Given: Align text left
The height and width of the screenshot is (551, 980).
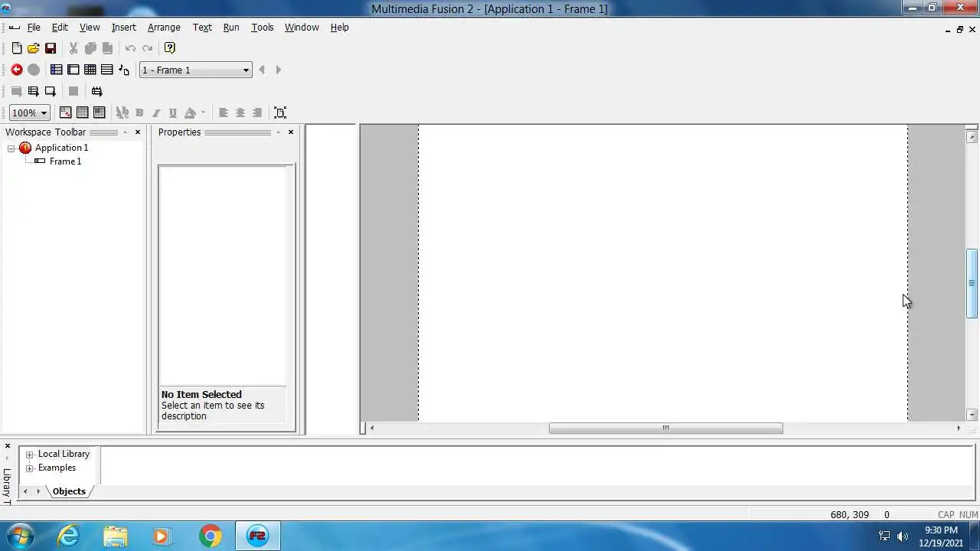Looking at the screenshot, I should coord(224,112).
